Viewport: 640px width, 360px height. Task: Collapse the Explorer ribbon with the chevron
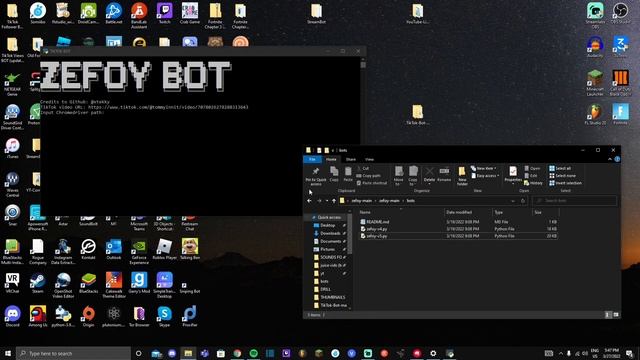[x=610, y=159]
